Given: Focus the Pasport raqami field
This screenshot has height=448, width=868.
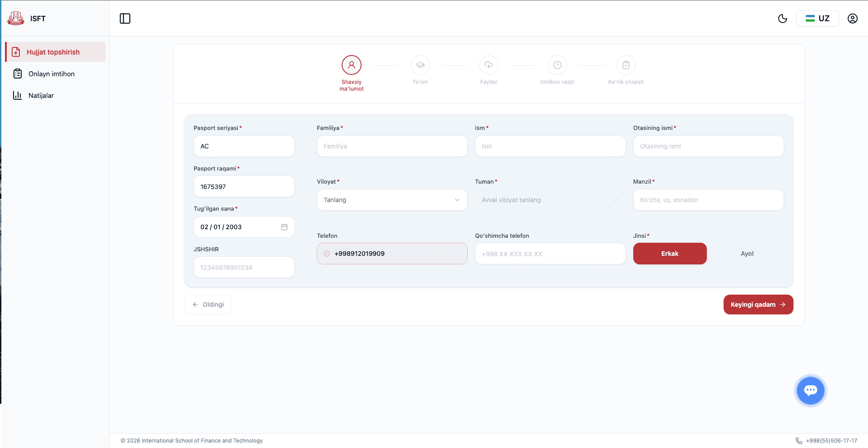Looking at the screenshot, I should (x=244, y=186).
